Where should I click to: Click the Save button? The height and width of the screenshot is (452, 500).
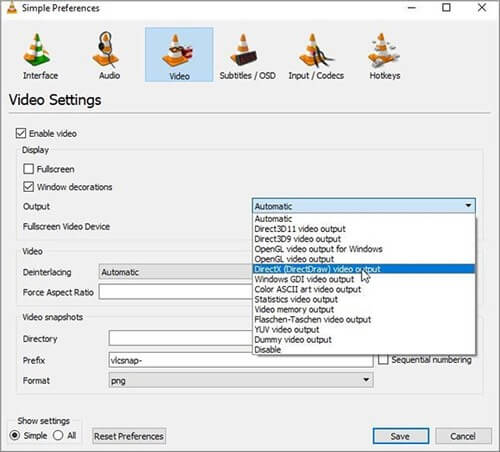click(401, 436)
